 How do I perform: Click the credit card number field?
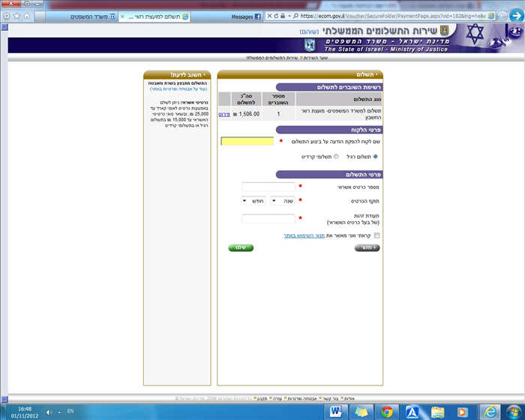pos(268,186)
